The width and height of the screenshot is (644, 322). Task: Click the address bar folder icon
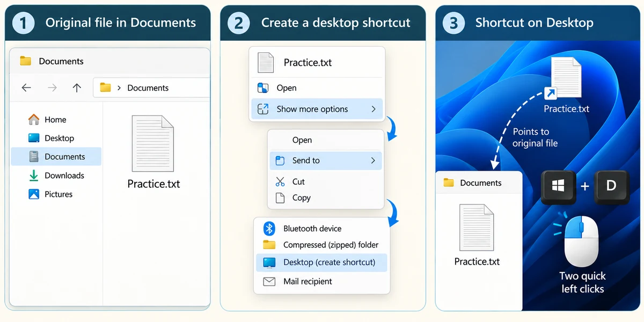[x=105, y=87]
